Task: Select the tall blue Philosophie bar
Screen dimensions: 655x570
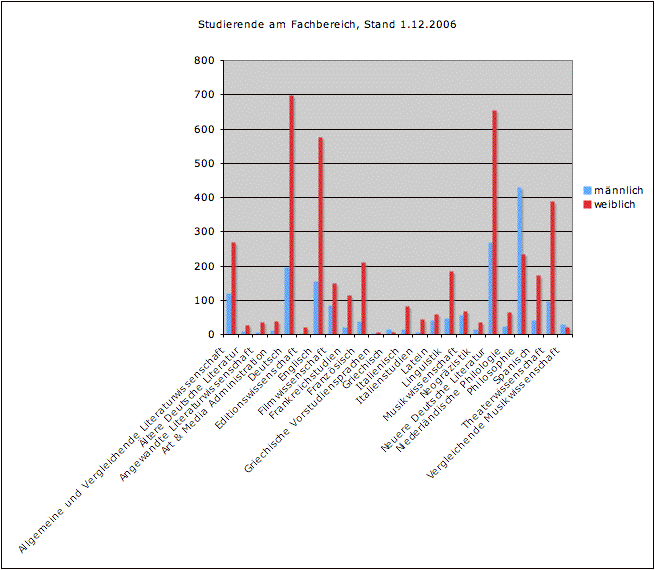Action: pos(519,260)
